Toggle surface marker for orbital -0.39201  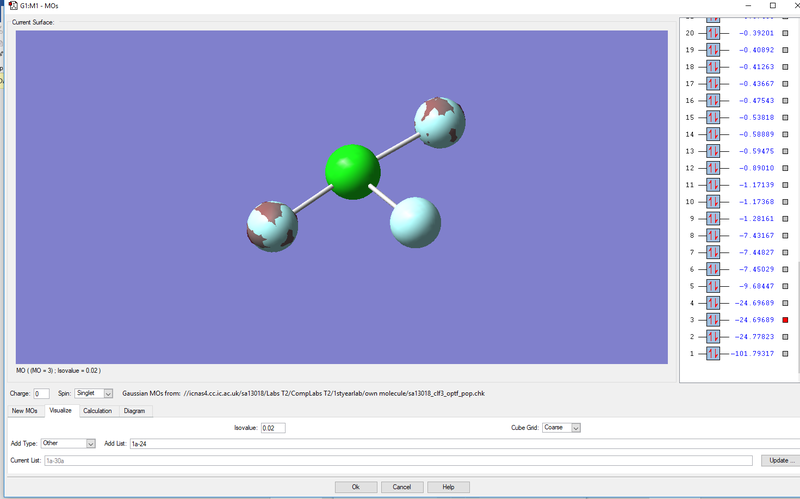coord(785,33)
